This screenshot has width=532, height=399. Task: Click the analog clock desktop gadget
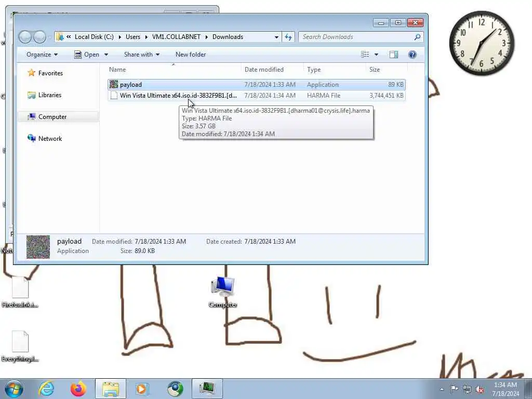pyautogui.click(x=482, y=43)
